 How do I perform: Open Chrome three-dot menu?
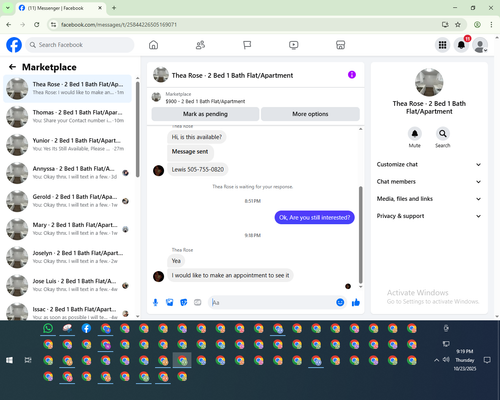click(x=491, y=25)
